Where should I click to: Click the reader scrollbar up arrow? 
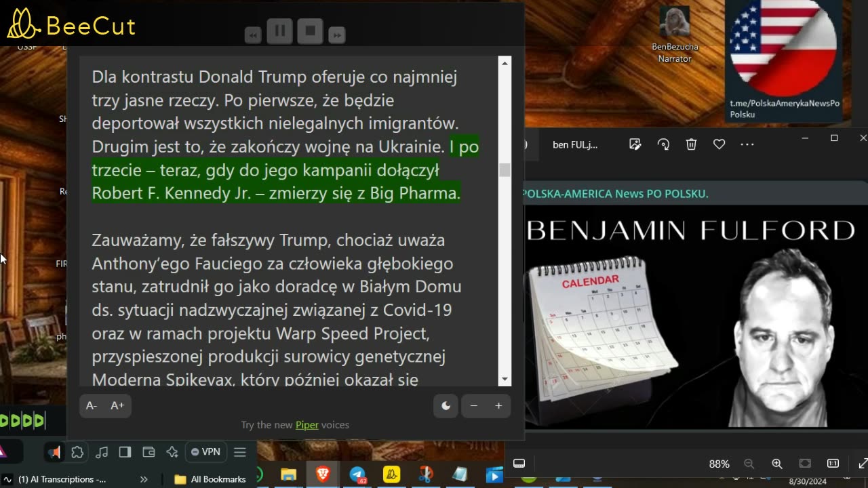point(505,63)
